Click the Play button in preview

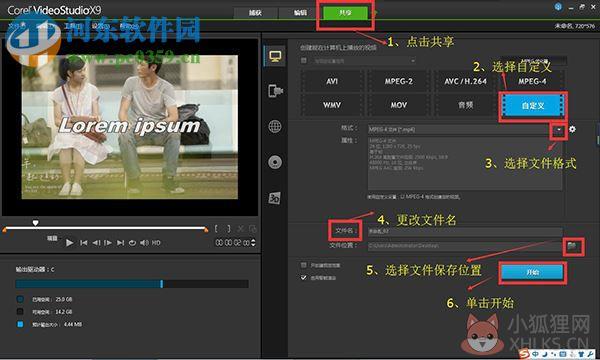pos(69,243)
